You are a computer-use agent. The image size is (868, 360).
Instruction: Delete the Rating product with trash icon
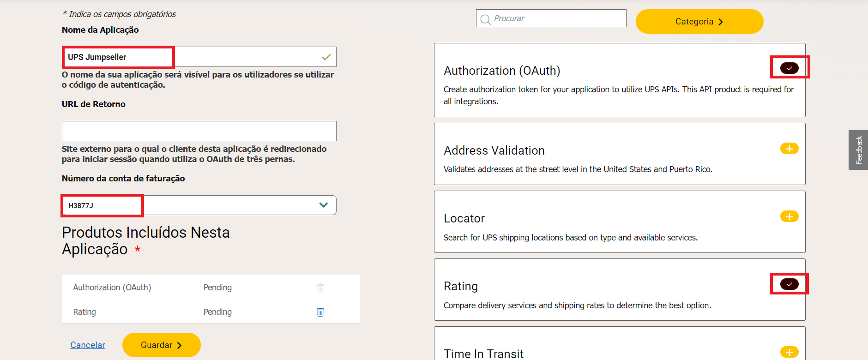(x=320, y=312)
